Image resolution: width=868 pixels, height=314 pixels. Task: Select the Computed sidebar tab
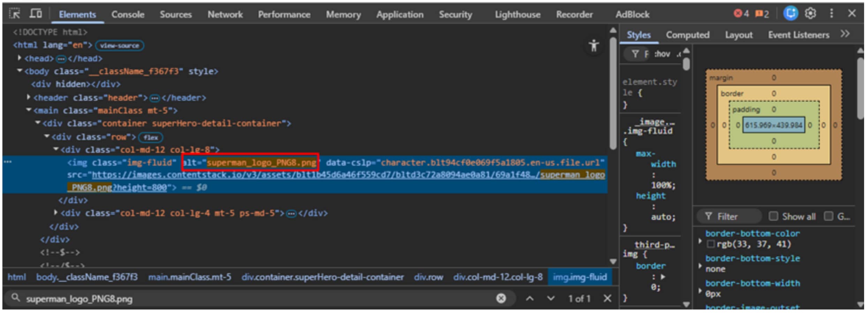[687, 35]
